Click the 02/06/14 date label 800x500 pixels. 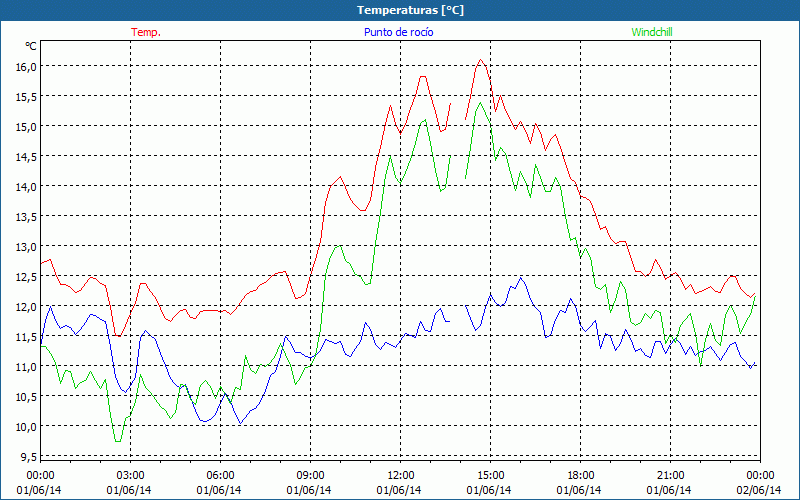(x=759, y=490)
